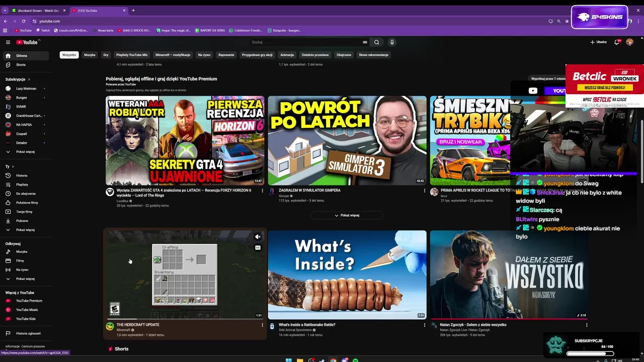The width and height of the screenshot is (644, 362).
Task: Open YouTube Music in sidebar
Action: pos(26,310)
